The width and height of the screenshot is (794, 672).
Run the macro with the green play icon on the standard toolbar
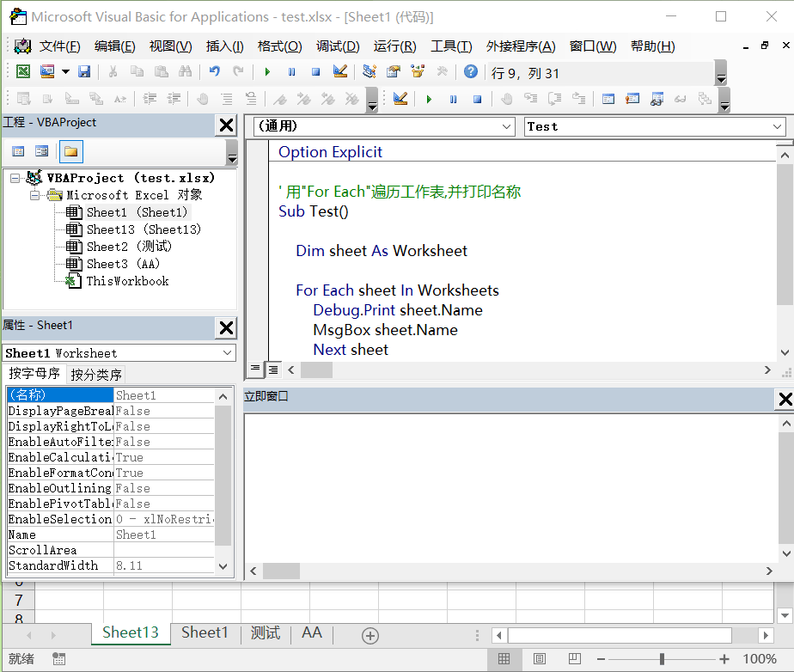click(267, 72)
